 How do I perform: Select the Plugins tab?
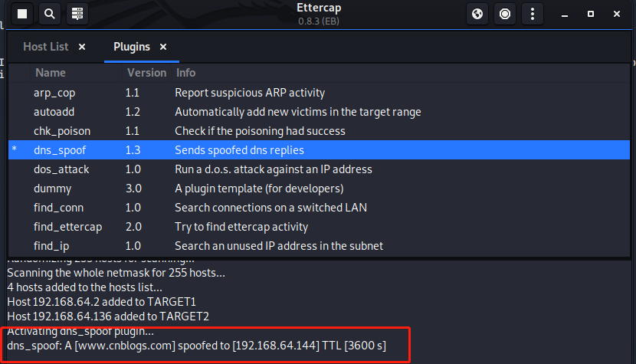pos(131,47)
